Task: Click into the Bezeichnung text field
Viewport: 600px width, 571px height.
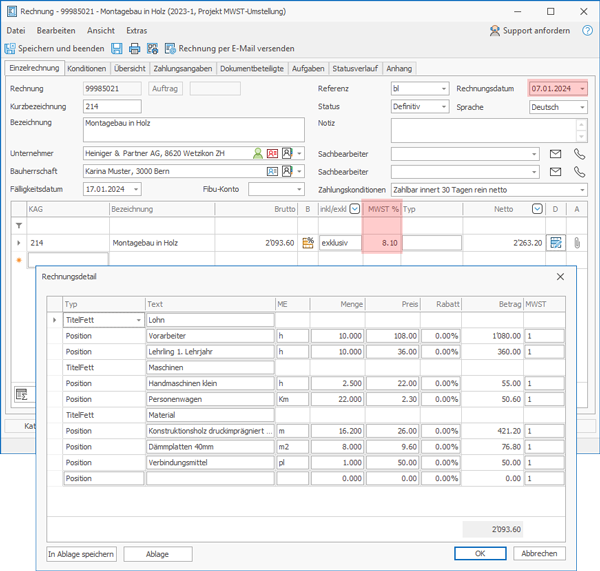Action: 194,130
